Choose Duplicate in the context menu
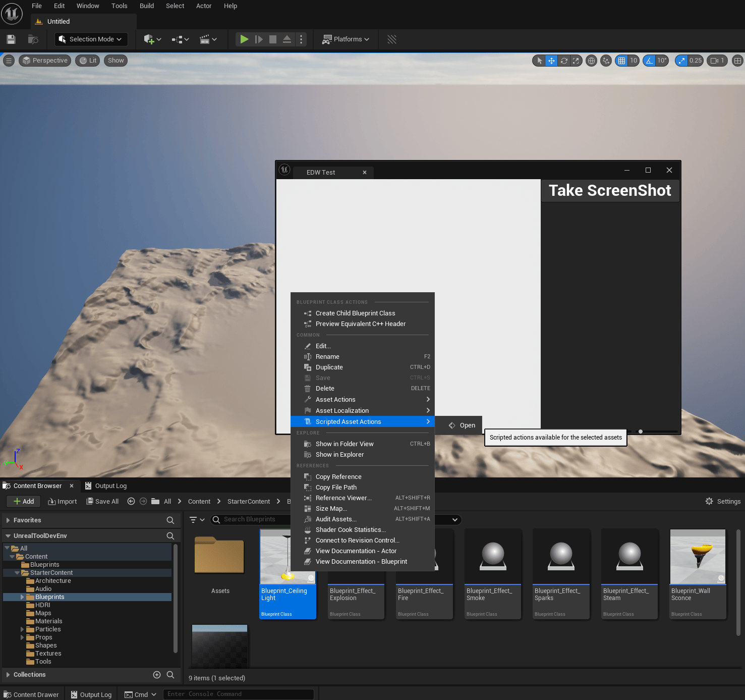Image resolution: width=745 pixels, height=700 pixels. (x=362, y=367)
